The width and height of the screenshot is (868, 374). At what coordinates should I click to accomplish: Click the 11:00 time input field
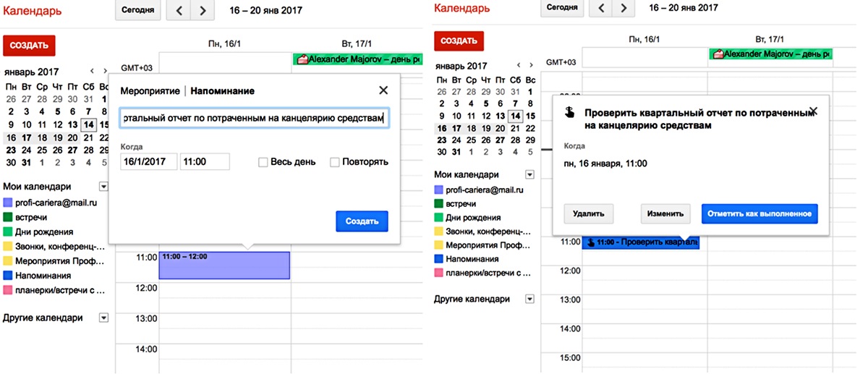pyautogui.click(x=205, y=162)
